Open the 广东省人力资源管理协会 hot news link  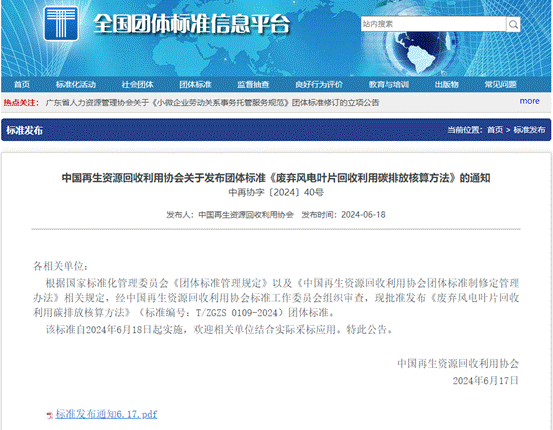[x=212, y=103]
